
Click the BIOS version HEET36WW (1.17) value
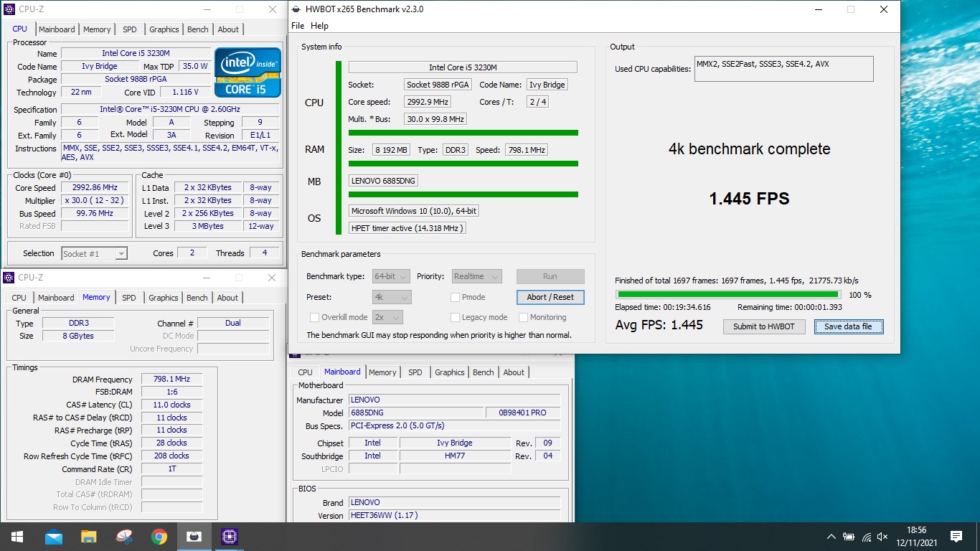click(454, 515)
